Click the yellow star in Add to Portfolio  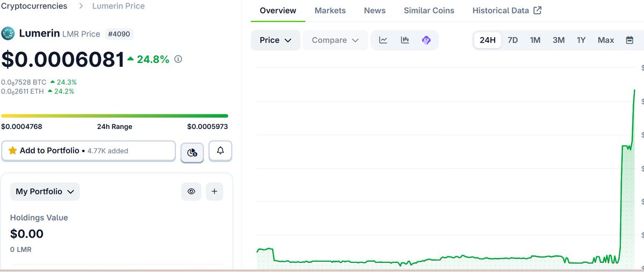pyautogui.click(x=13, y=151)
